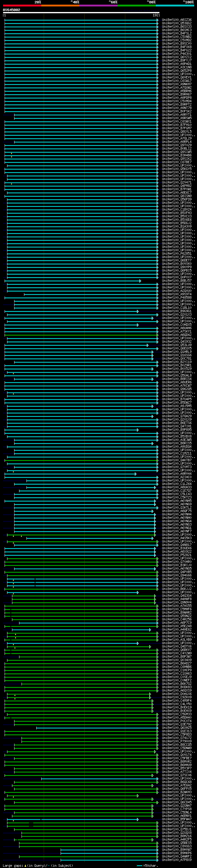The width and height of the screenshot is (197, 868).
Task: Open hit UniRef100_B0FSK2
Action: coord(177,111)
